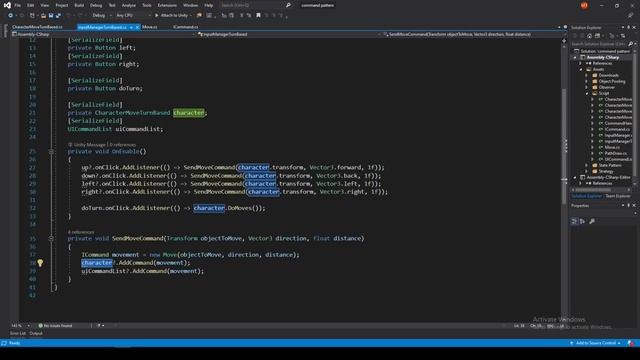This screenshot has width=640, height=360.
Task: Switch to the Solution Explorer bottom tab
Action: pyautogui.click(x=586, y=196)
